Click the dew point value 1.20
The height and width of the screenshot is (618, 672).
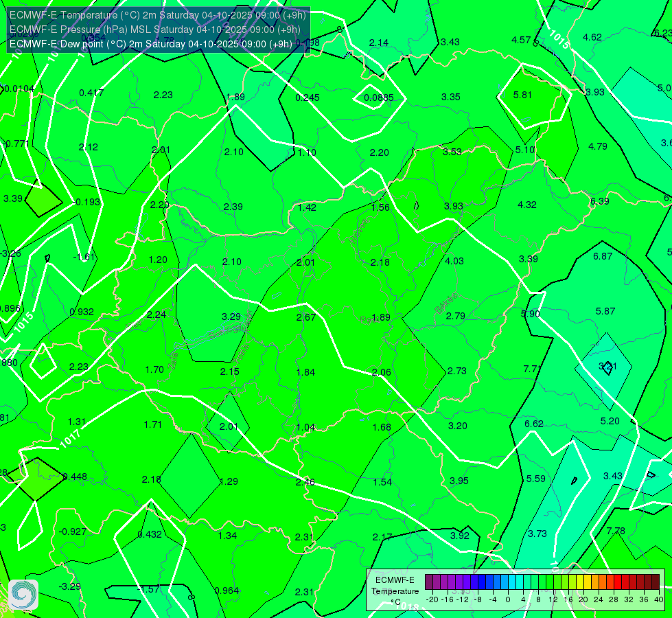click(x=158, y=260)
